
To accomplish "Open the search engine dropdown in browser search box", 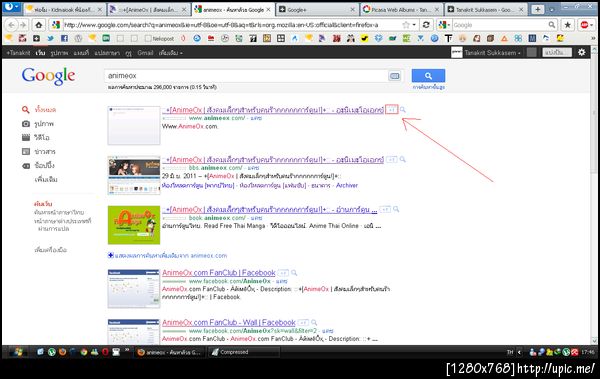I will (x=444, y=25).
